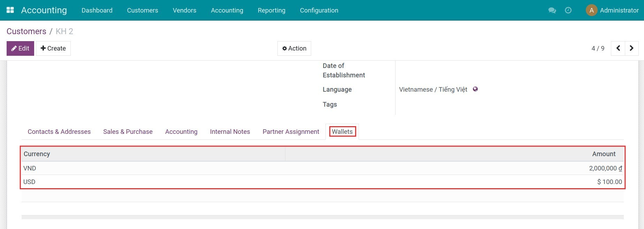Open the Action gear dropdown
The height and width of the screenshot is (229, 644).
coord(294,48)
